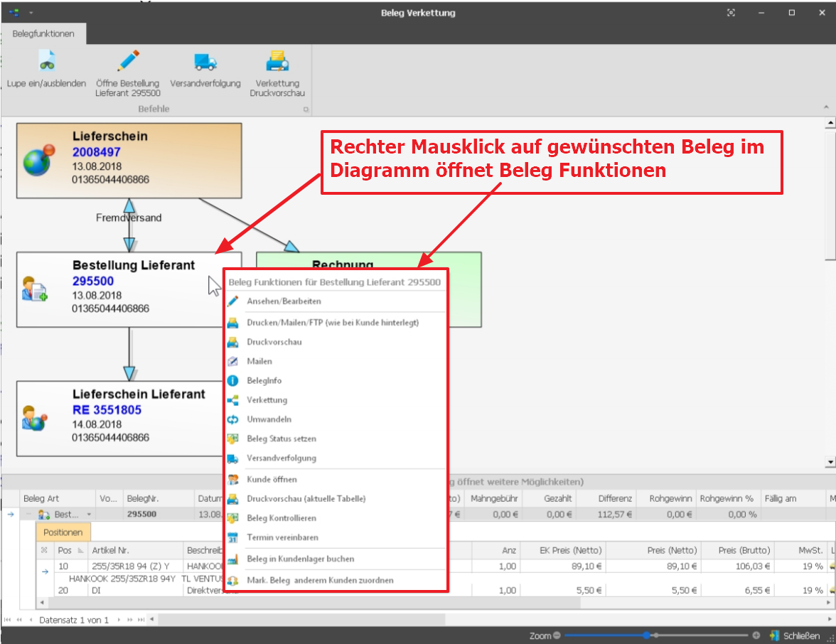Decrease zoom with the minus button
Image resolution: width=836 pixels, height=644 pixels.
pyautogui.click(x=557, y=635)
